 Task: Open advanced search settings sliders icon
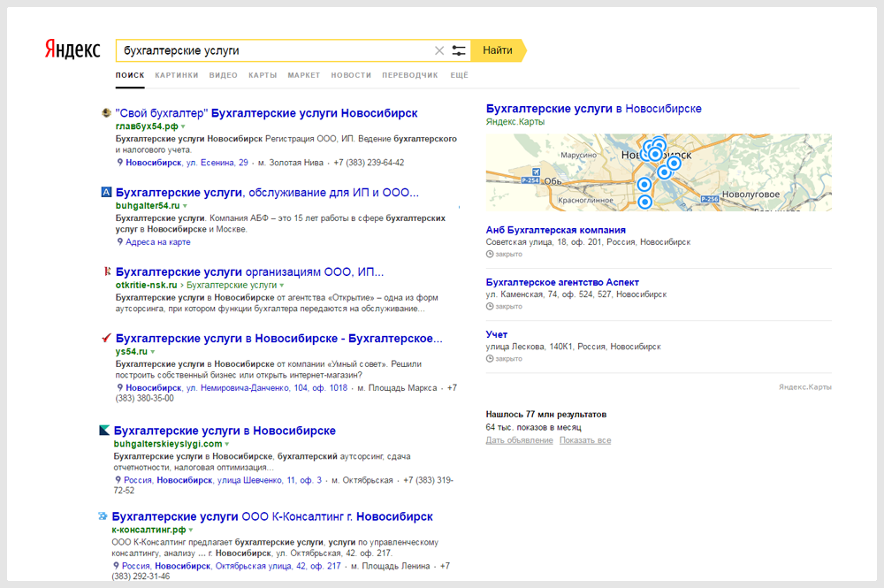(x=459, y=50)
